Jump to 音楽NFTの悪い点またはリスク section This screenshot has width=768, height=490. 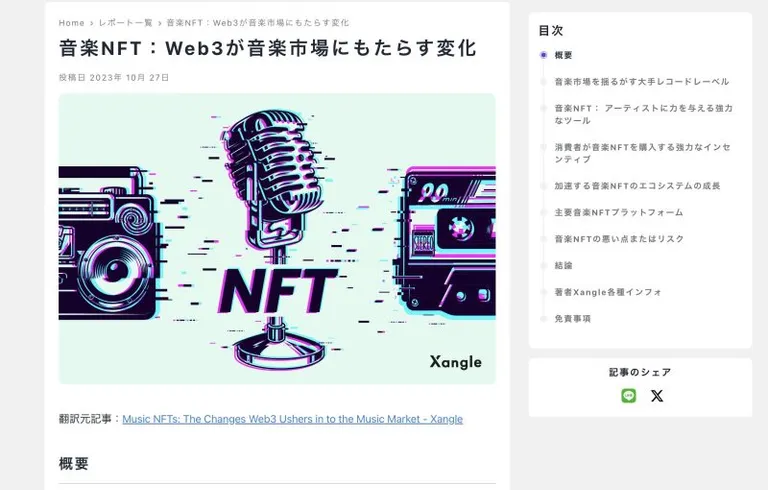click(x=619, y=239)
